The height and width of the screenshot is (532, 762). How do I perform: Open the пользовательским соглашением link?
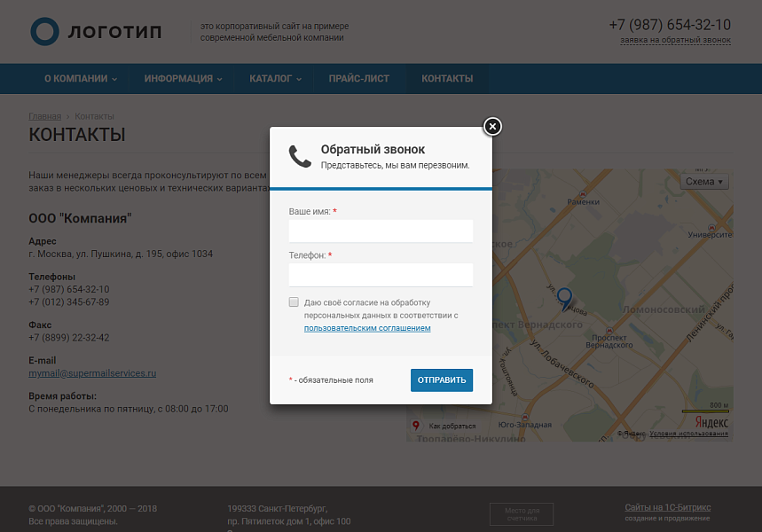tap(367, 328)
